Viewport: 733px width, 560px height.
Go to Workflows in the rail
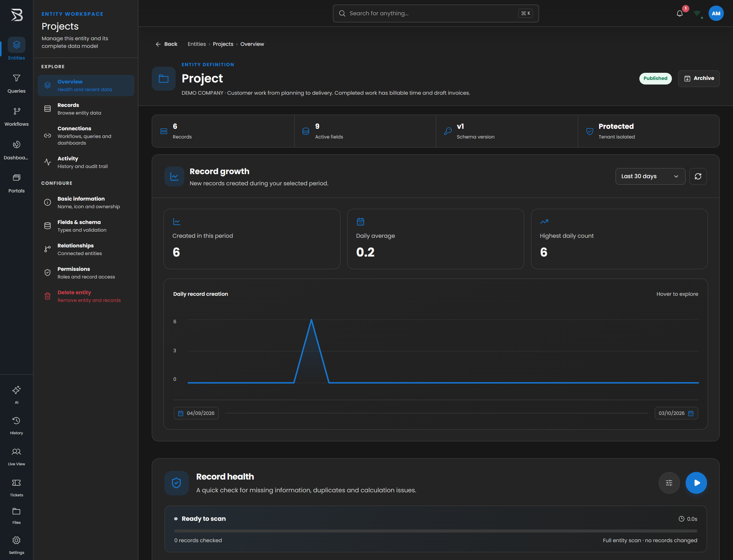(x=16, y=116)
